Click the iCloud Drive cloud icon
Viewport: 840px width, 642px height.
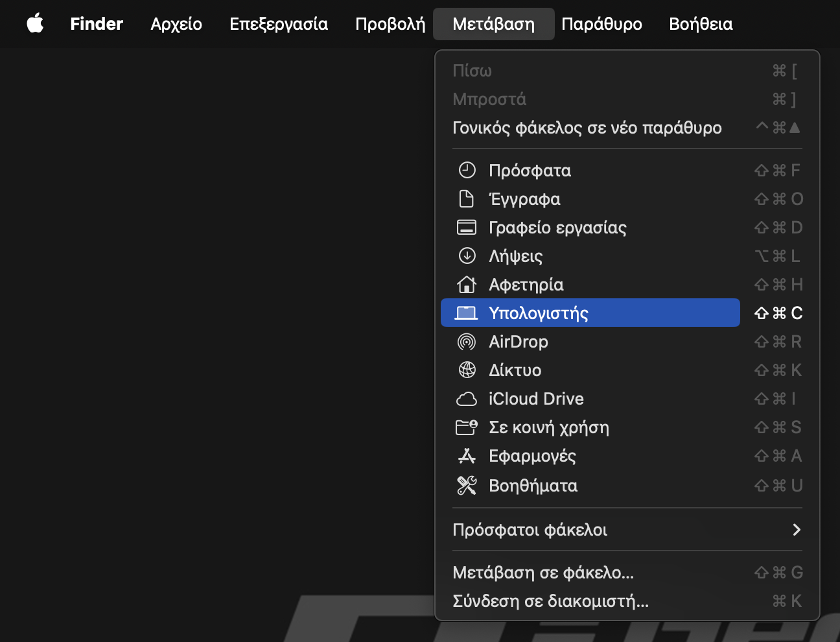click(467, 399)
